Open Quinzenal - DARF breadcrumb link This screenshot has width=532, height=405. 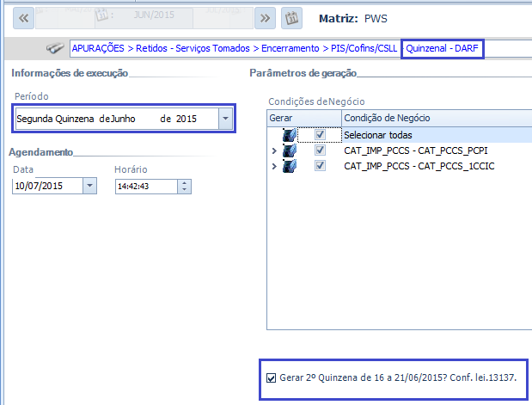[442, 48]
